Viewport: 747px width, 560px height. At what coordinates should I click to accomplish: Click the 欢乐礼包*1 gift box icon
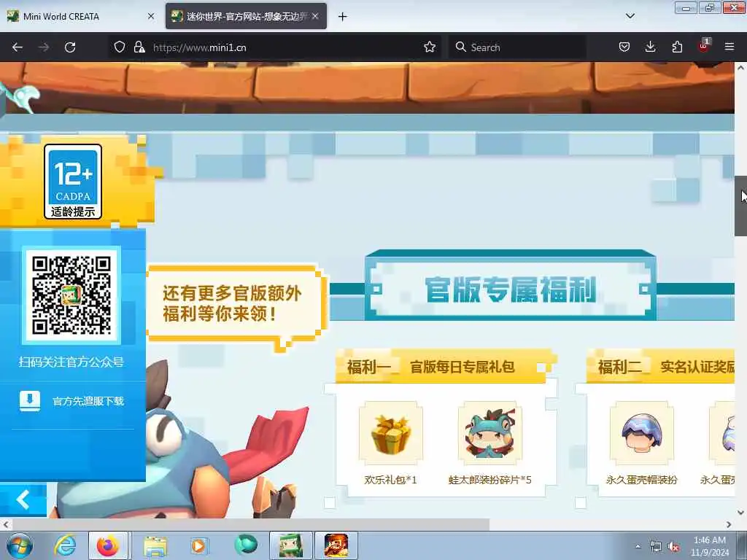click(391, 433)
